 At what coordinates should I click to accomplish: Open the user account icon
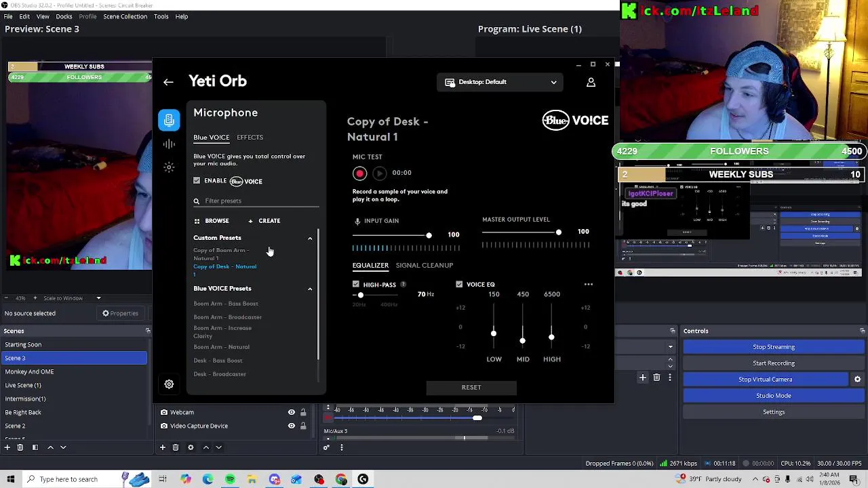pyautogui.click(x=591, y=82)
